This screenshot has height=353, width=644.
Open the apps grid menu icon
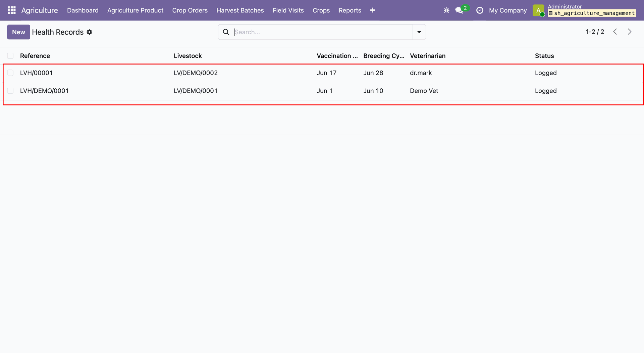pyautogui.click(x=12, y=10)
